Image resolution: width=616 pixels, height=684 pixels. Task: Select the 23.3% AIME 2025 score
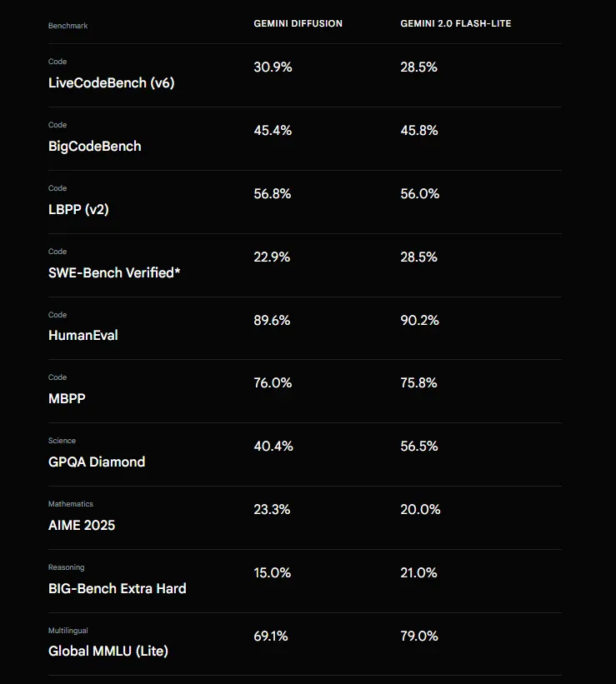(272, 510)
